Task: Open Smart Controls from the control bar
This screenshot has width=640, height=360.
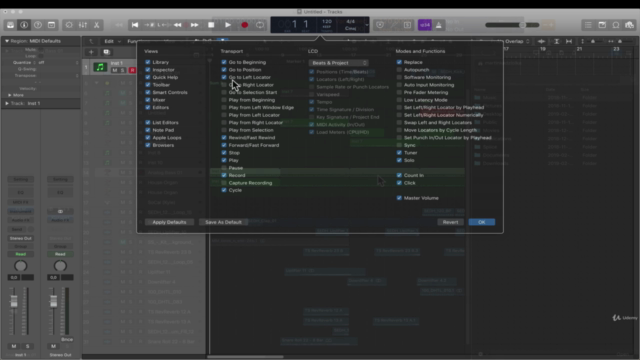Action: (69, 25)
